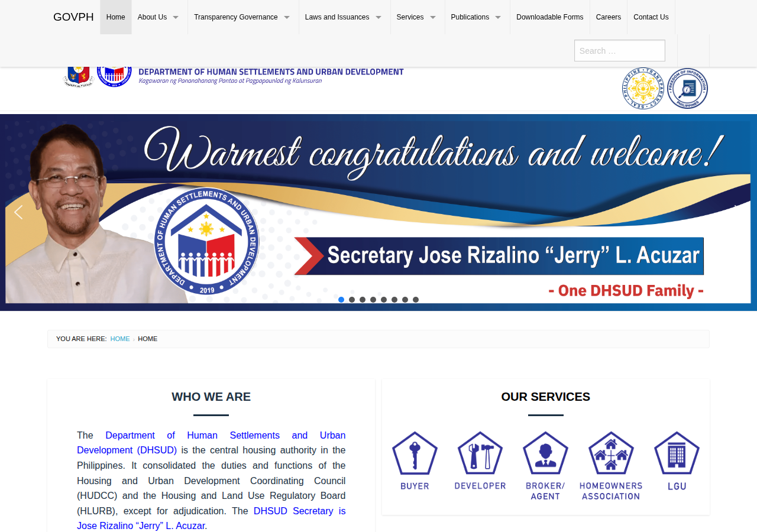Select the second carousel slide dot
This screenshot has width=757, height=532.
(x=352, y=300)
